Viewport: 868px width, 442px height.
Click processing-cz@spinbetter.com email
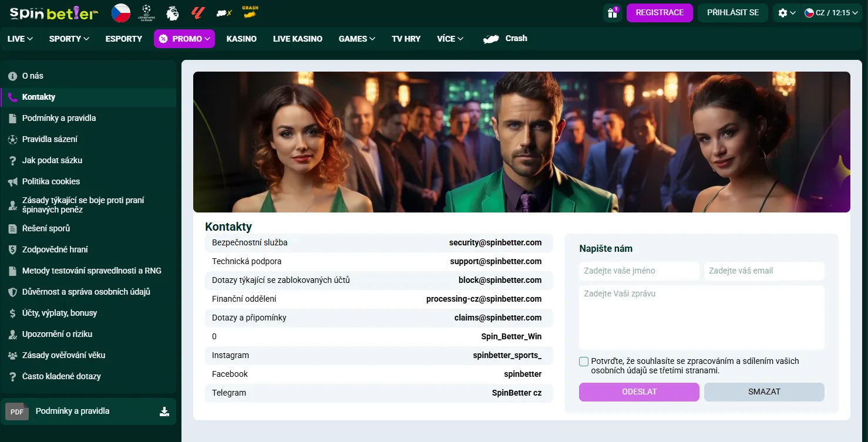(x=484, y=299)
